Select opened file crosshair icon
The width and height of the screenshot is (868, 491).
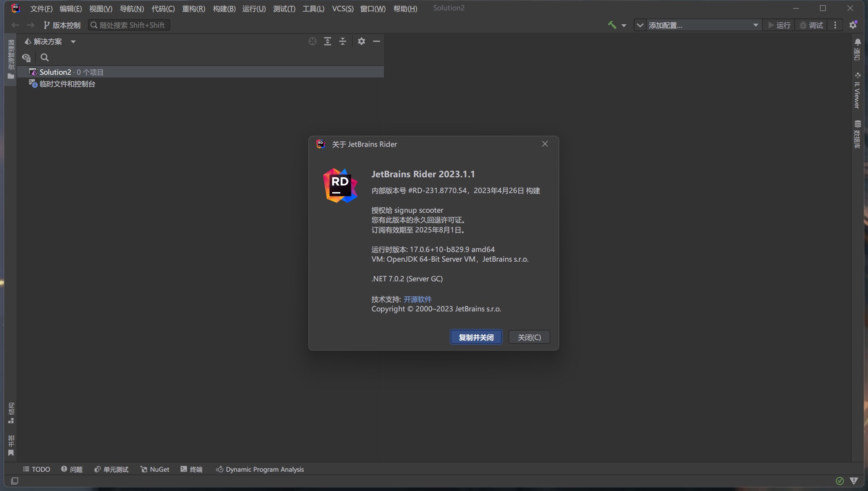pos(313,41)
